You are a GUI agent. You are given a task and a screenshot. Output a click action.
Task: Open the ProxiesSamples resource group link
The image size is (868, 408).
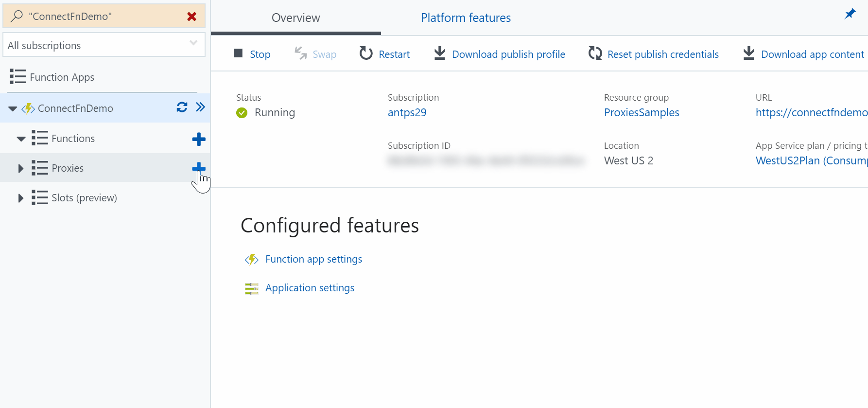coord(642,112)
